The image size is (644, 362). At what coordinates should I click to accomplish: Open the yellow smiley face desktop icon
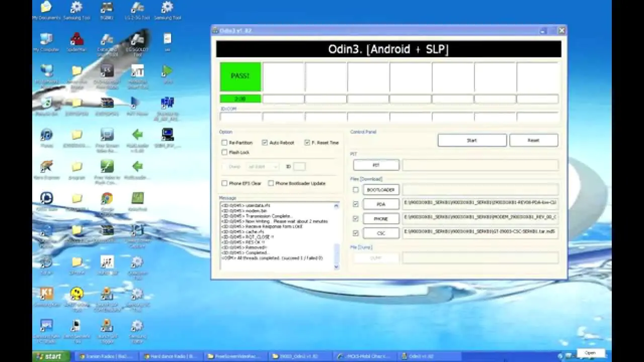click(x=76, y=294)
